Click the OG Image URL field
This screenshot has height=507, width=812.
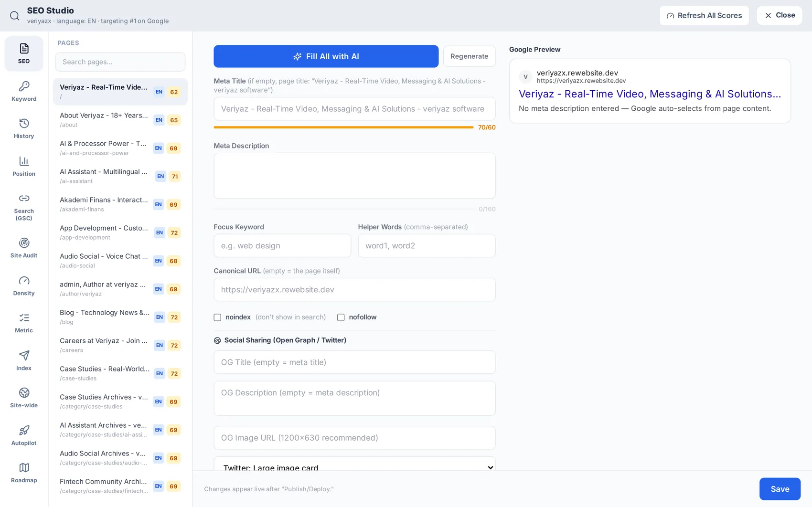pos(354,438)
